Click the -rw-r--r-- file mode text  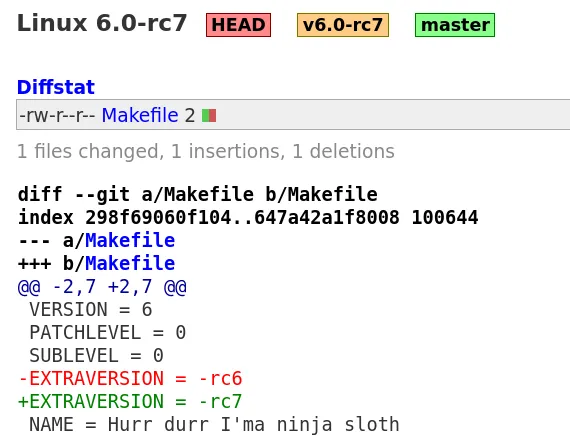[57, 116]
